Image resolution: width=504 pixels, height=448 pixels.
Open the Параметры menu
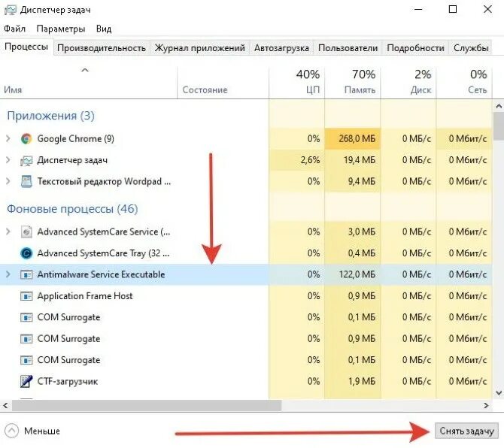click(61, 29)
